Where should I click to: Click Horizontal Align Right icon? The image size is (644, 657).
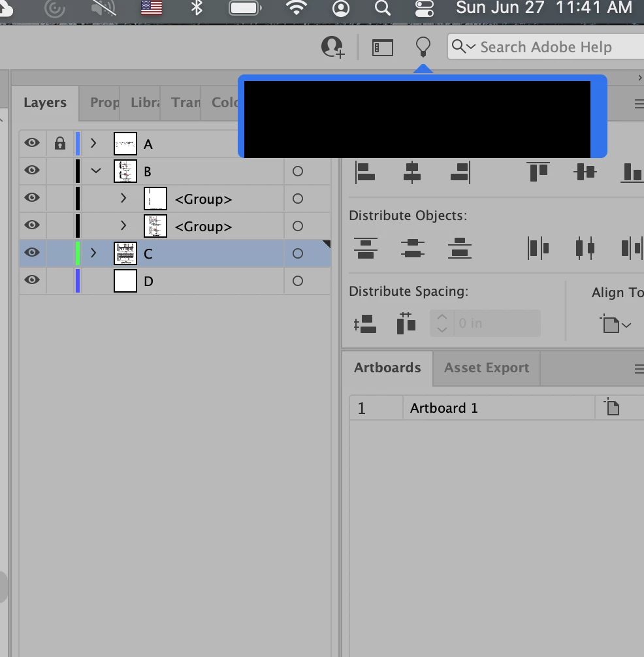460,172
